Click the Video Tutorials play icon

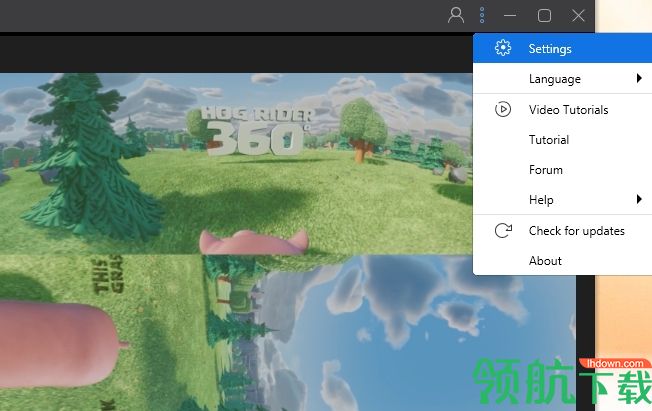[x=503, y=109]
